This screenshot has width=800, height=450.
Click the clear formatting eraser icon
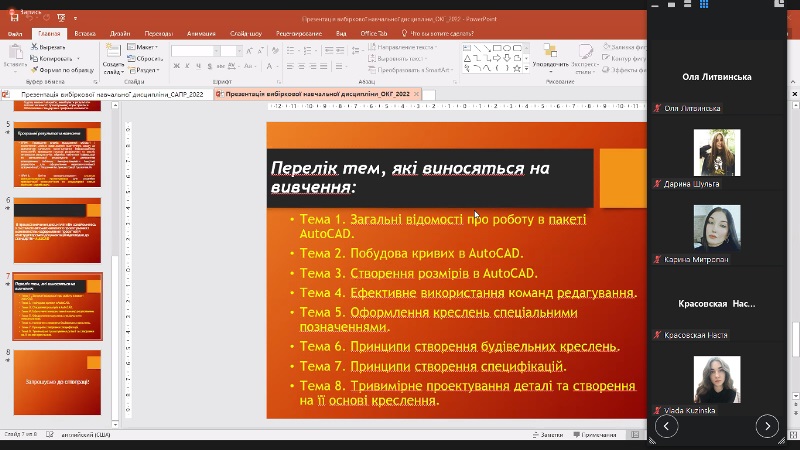pos(275,51)
